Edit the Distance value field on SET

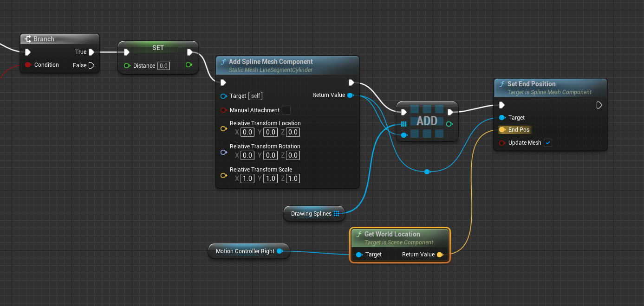point(163,66)
